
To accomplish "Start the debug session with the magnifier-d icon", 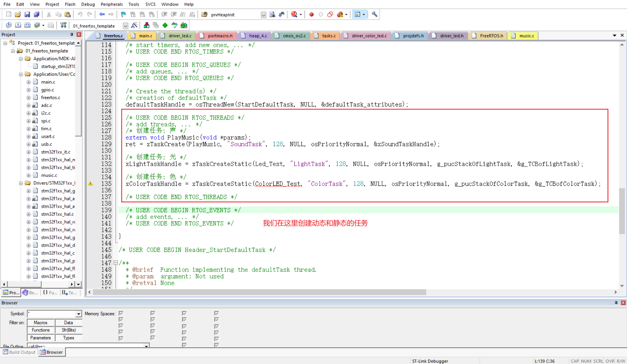I will point(294,15).
